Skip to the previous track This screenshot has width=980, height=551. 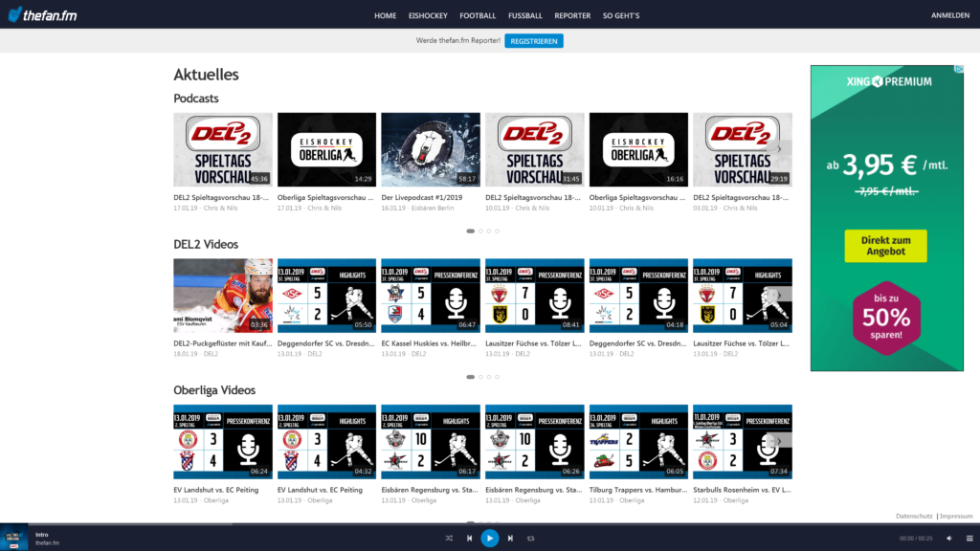coord(469,538)
